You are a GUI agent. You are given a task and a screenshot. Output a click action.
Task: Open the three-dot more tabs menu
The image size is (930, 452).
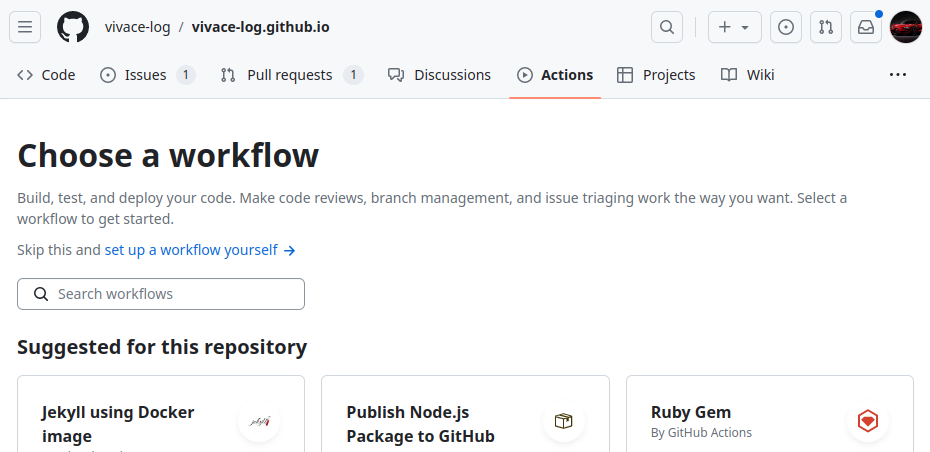click(898, 75)
